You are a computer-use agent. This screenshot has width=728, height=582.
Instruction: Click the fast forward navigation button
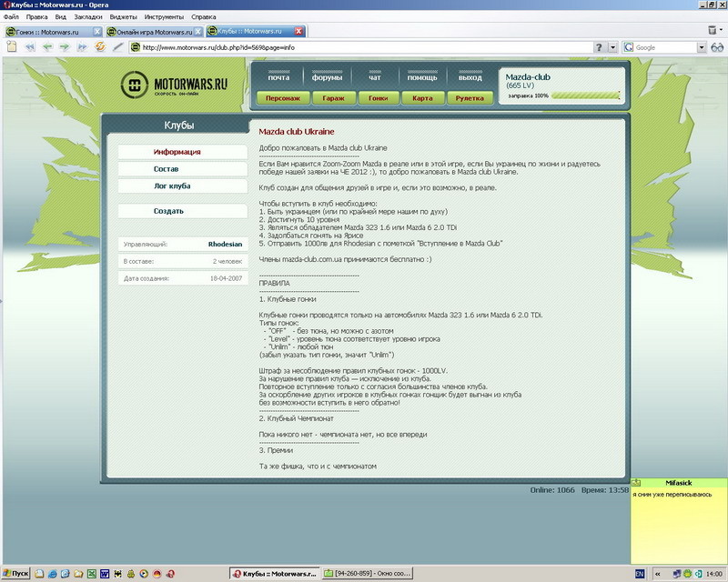coord(82,47)
